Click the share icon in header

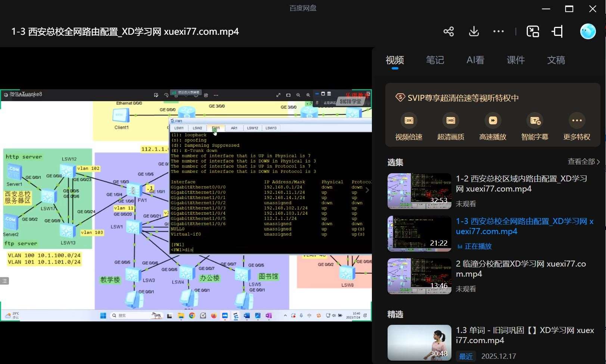click(448, 31)
